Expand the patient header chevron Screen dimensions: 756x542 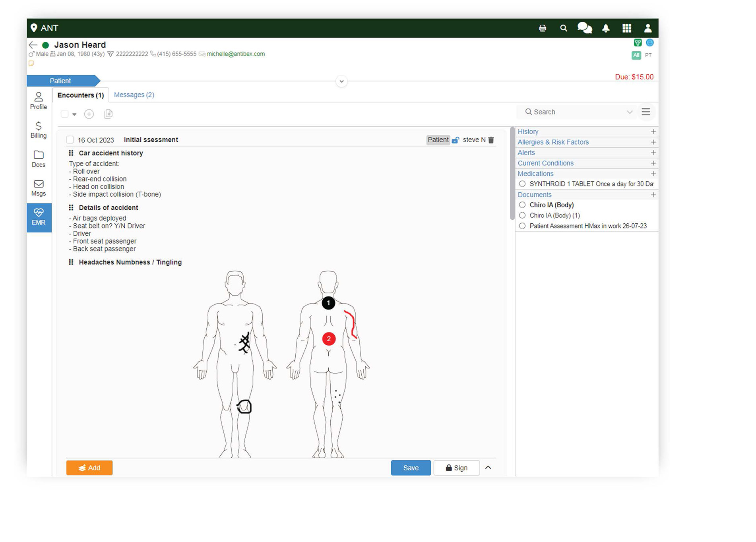coord(341,81)
